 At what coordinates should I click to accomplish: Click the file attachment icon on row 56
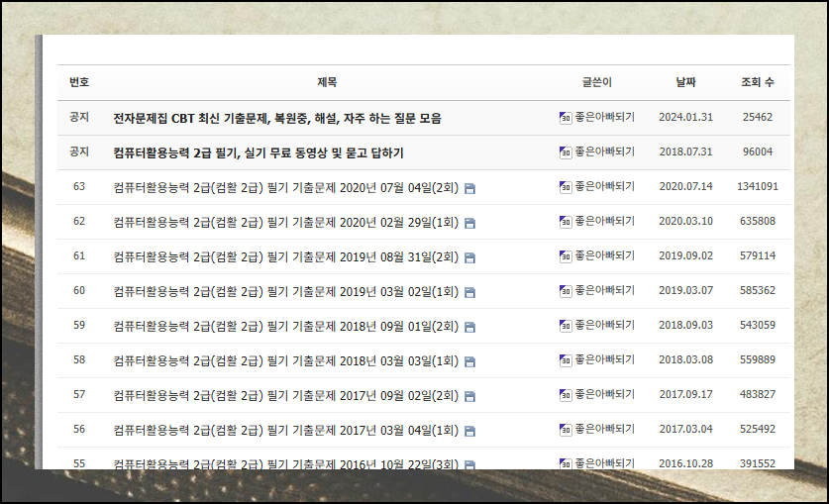coord(469,432)
